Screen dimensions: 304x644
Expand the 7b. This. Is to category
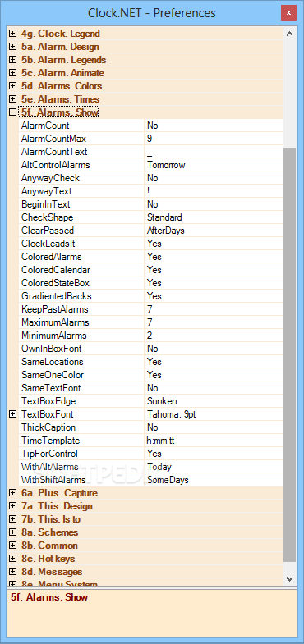coord(13,519)
